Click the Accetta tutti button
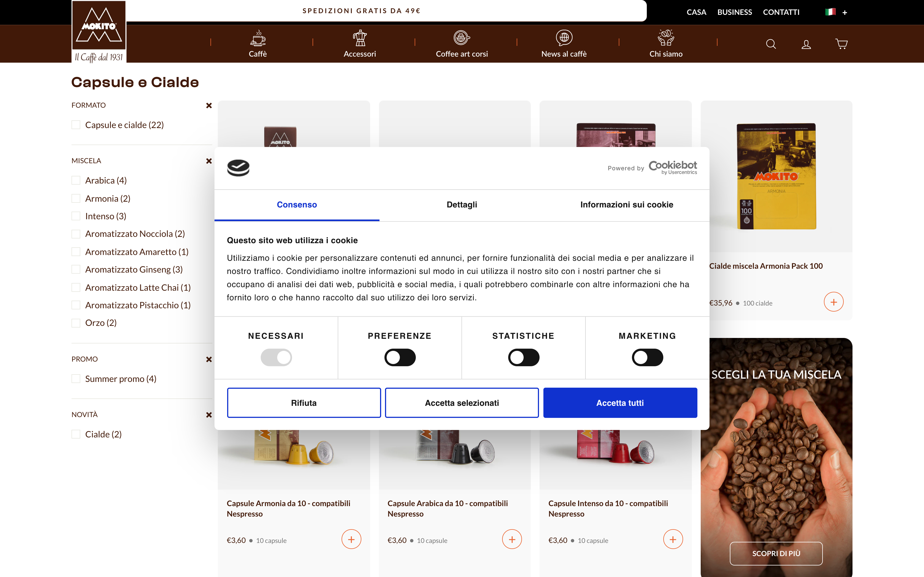Viewport: 924px width, 577px height. tap(620, 403)
